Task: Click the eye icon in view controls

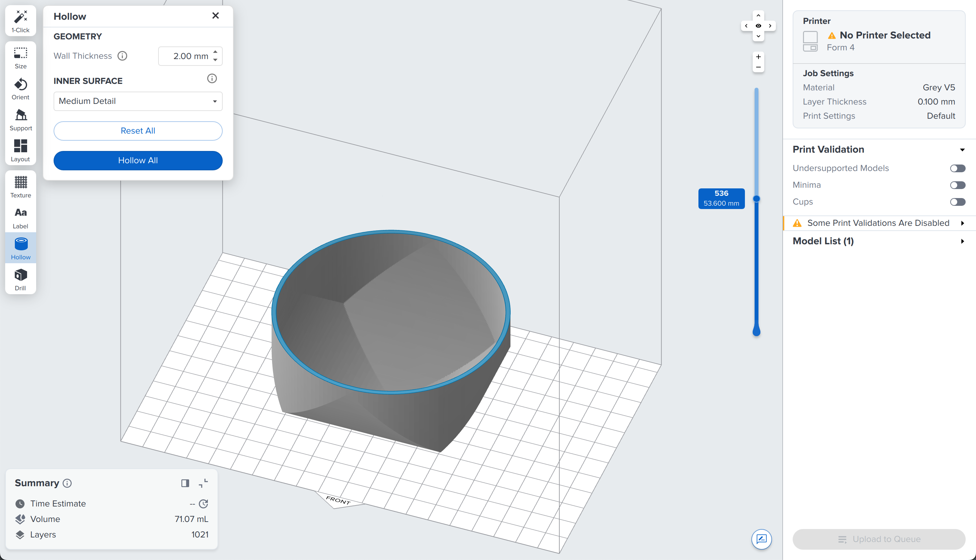Action: (758, 25)
